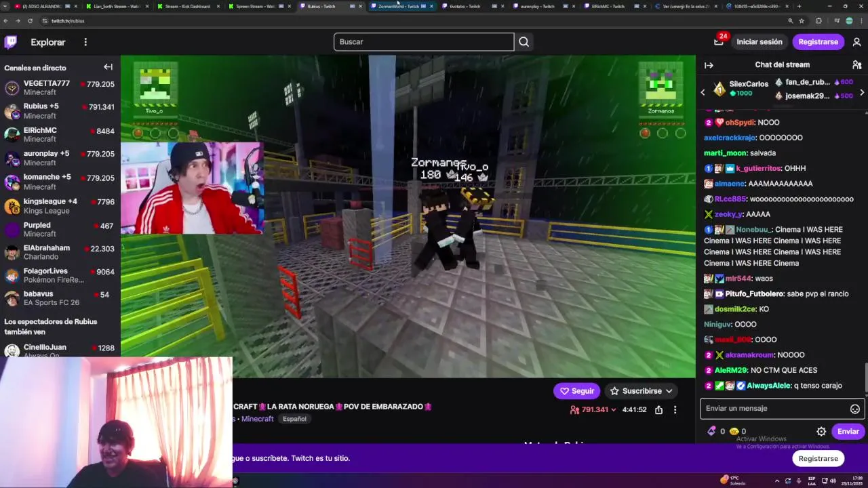The image size is (868, 488).
Task: Open the chat community users icon
Action: click(x=856, y=65)
